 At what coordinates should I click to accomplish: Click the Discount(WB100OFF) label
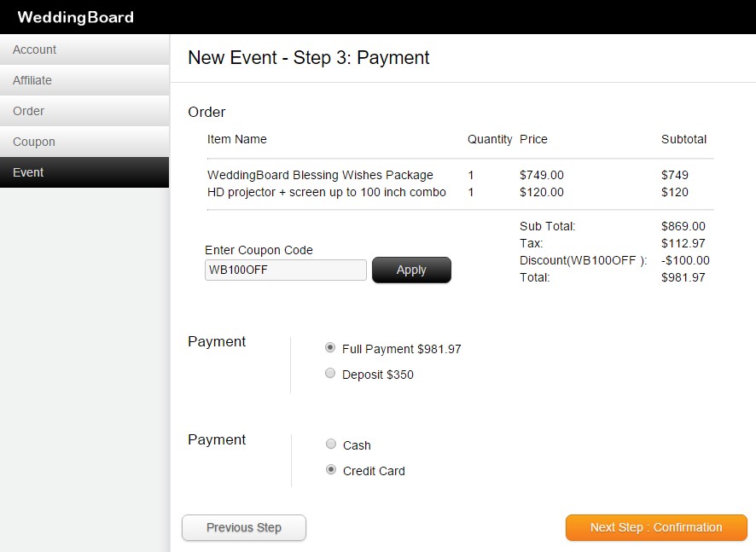584,261
